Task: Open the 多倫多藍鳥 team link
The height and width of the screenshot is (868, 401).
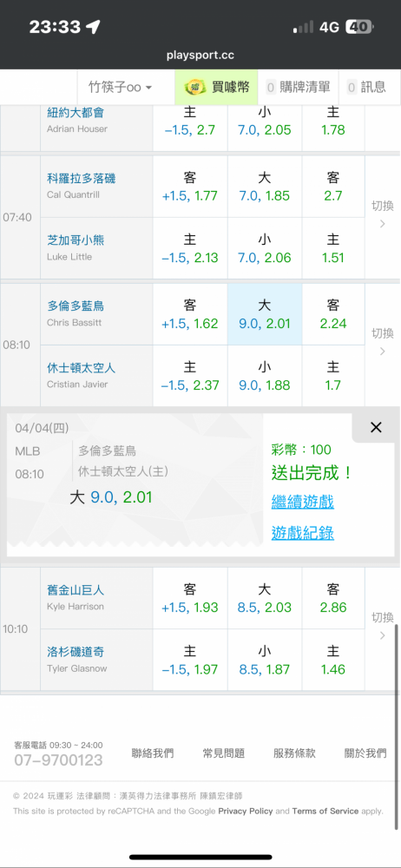Action: [76, 306]
